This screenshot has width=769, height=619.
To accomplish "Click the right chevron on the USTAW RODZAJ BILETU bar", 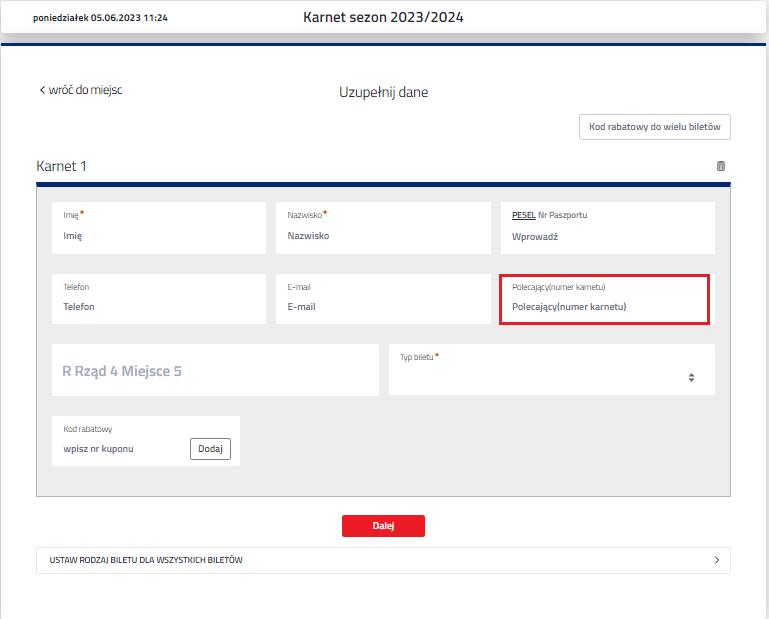I will pos(716,560).
